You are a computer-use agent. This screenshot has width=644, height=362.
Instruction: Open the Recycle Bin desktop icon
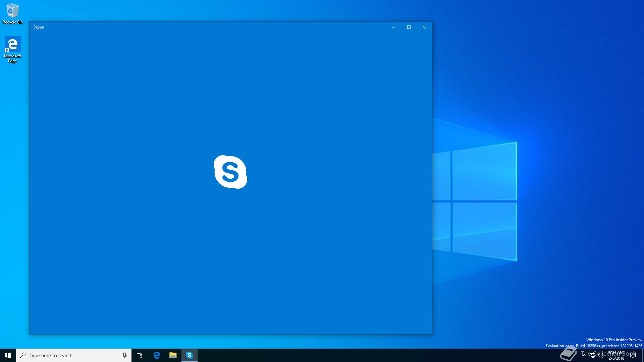click(13, 14)
